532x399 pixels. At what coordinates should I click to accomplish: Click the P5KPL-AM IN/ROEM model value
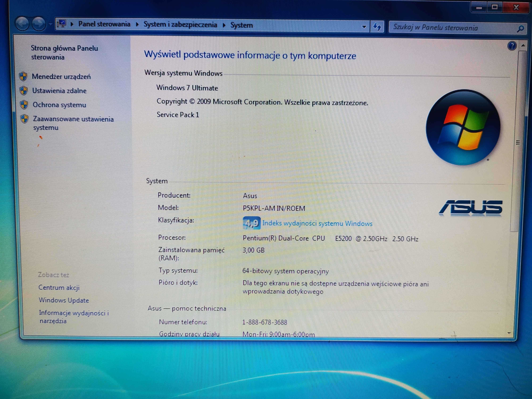click(274, 208)
